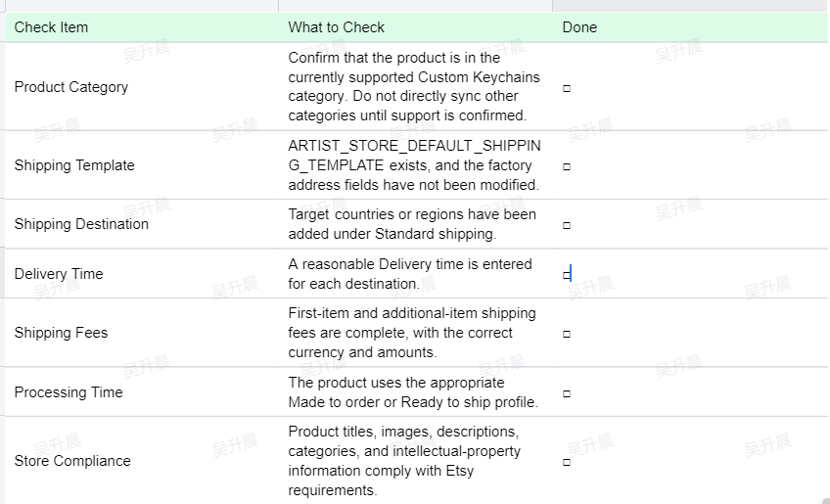Select the ARTIST_STORE_DEFAULT_SHIPPING_TEMPLATE description cell

pos(416,165)
